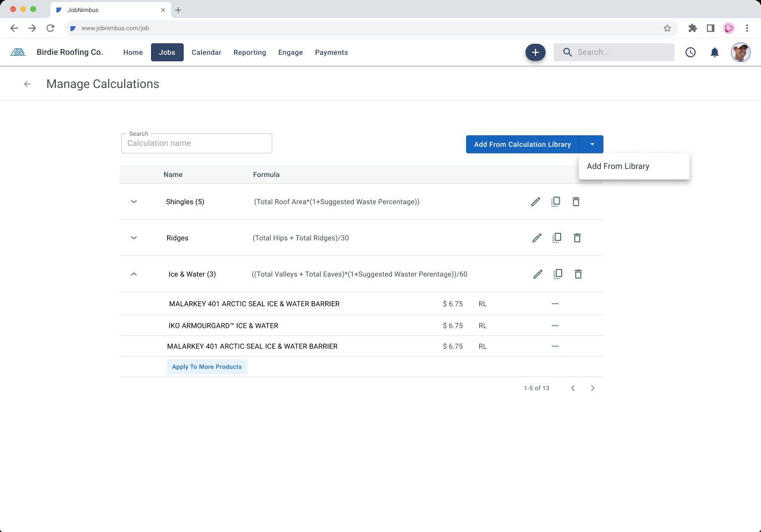Open the Payments nav item
This screenshot has height=532, width=761.
click(x=331, y=52)
